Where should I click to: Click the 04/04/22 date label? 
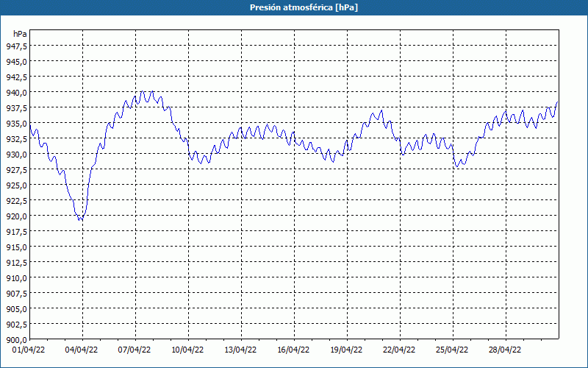(82, 350)
